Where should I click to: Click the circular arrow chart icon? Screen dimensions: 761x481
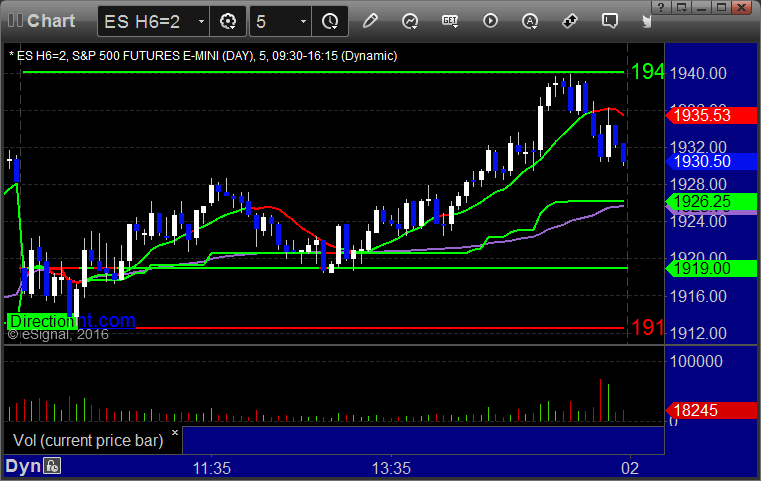410,20
